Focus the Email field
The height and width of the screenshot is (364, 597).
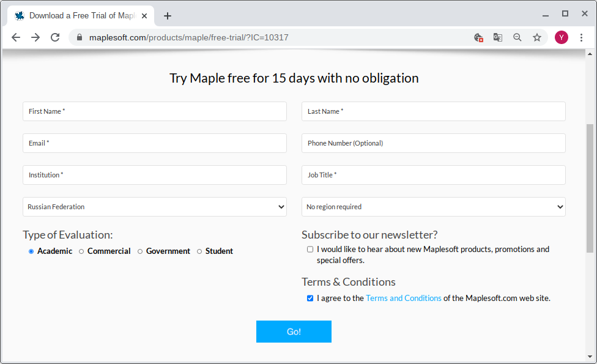point(155,143)
